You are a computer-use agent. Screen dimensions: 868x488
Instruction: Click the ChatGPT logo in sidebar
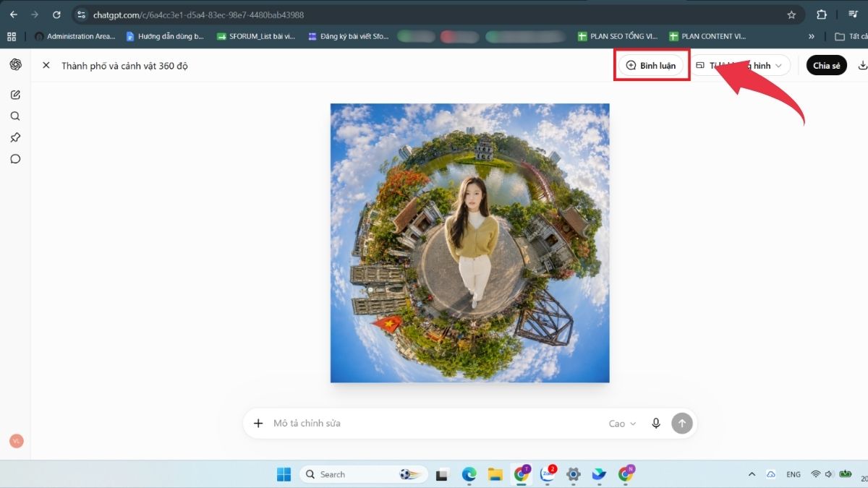pyautogui.click(x=15, y=65)
